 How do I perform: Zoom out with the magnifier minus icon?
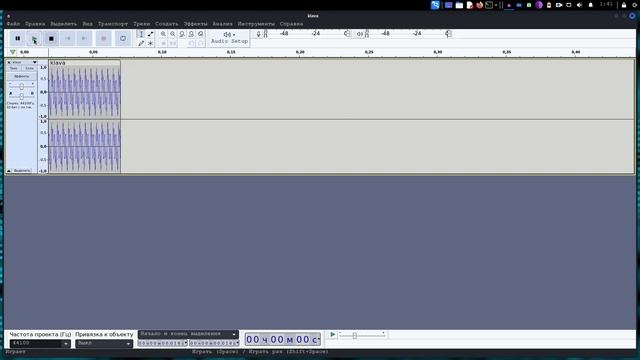[x=173, y=34]
